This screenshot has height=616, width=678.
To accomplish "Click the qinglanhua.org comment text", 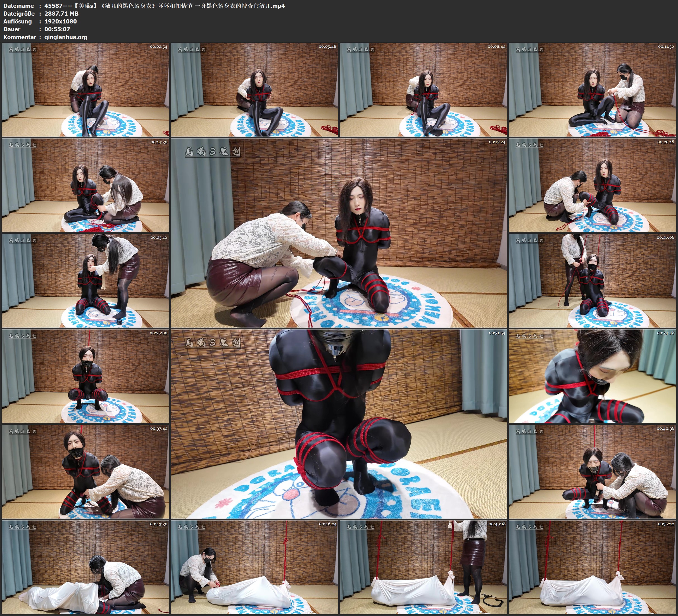I will [66, 37].
